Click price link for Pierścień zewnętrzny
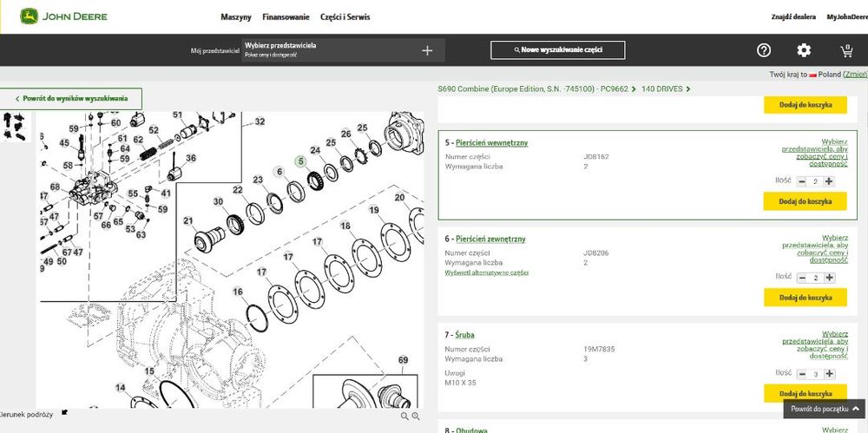The width and height of the screenshot is (868, 433). pos(815,249)
